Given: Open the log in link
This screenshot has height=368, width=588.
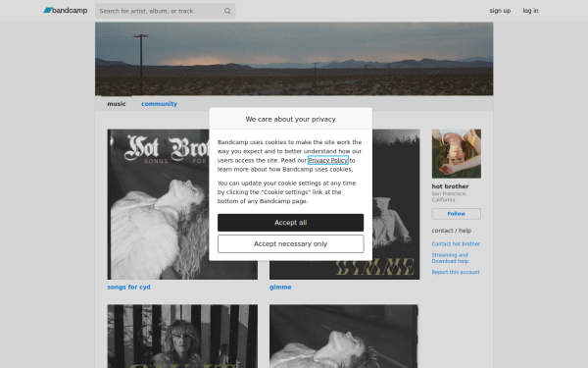Looking at the screenshot, I should pyautogui.click(x=530, y=11).
